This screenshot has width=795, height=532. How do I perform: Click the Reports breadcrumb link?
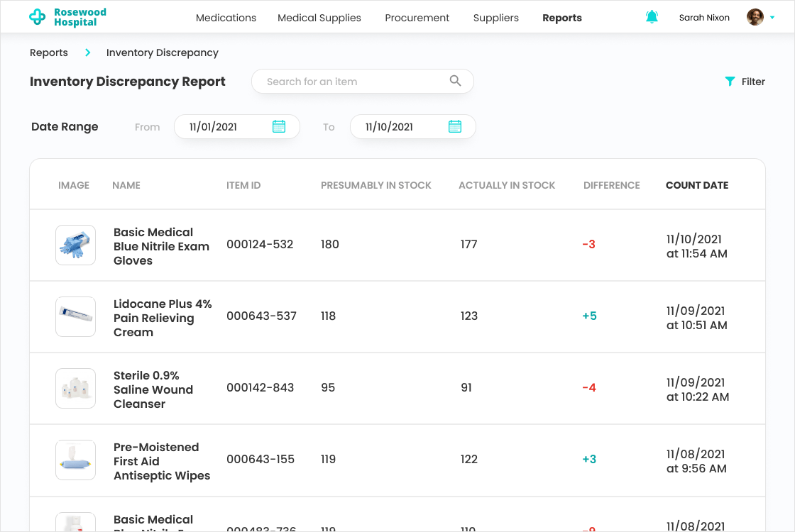point(49,52)
